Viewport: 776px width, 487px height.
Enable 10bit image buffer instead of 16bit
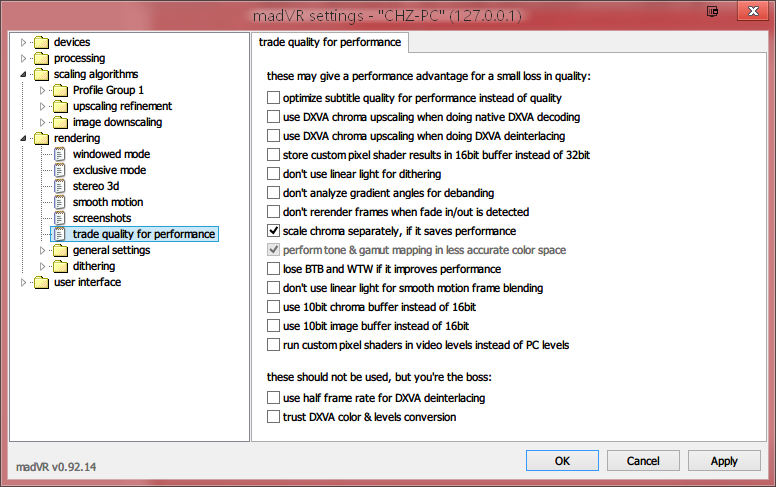click(273, 326)
